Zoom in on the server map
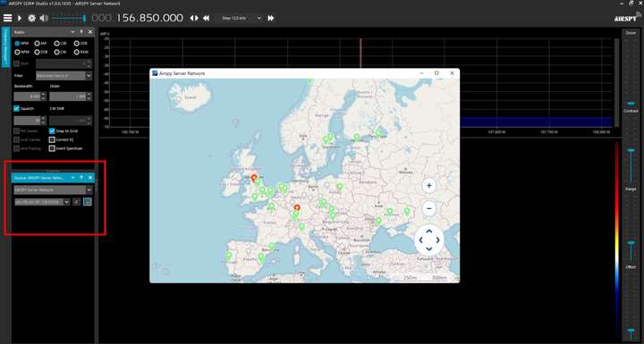The height and width of the screenshot is (344, 644). 428,186
